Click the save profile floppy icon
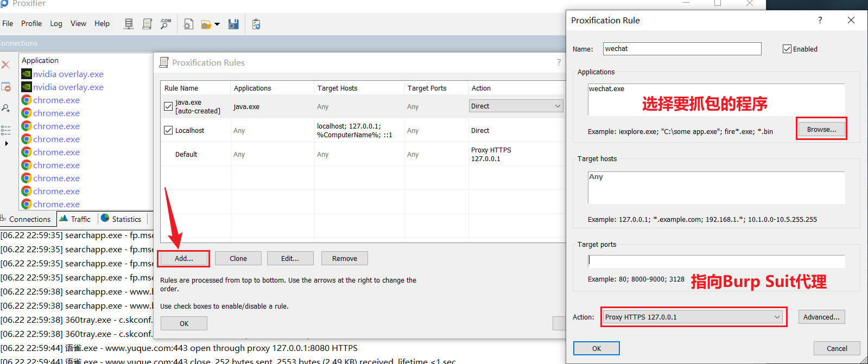Screen dimensions: 868x364 (233, 24)
